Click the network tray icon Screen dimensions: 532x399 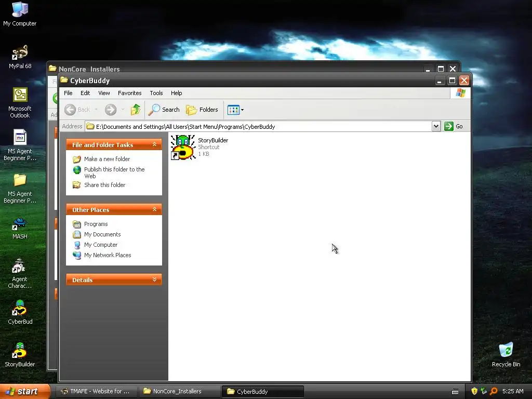point(484,391)
